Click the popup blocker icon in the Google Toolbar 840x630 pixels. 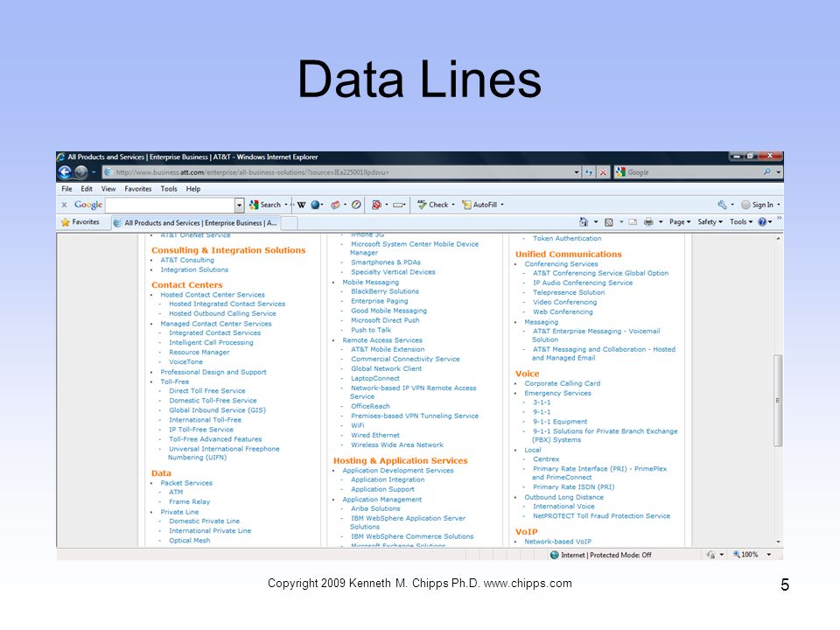[x=376, y=205]
